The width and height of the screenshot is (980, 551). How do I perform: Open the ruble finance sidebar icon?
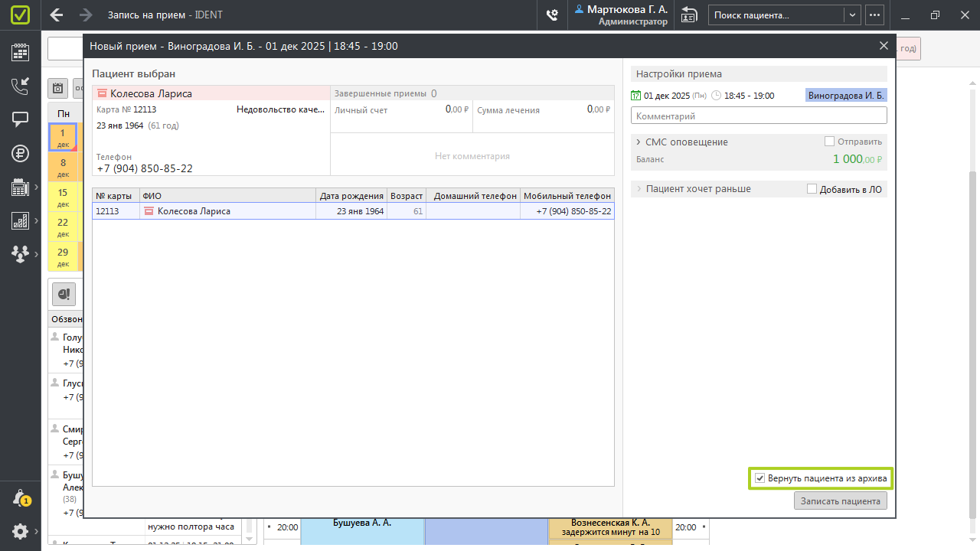20,153
